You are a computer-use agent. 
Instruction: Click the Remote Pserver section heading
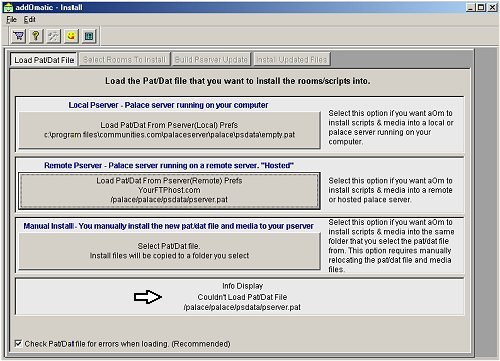pyautogui.click(x=169, y=165)
